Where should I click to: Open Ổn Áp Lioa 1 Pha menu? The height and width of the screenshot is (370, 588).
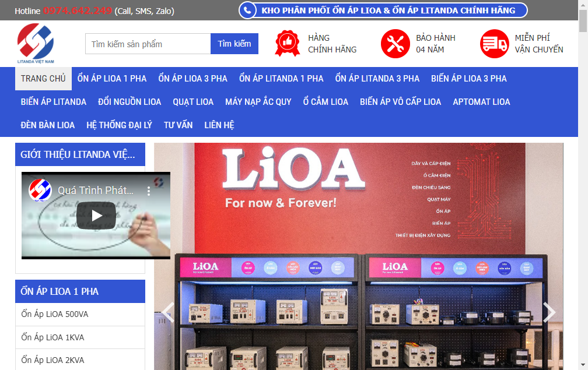112,79
